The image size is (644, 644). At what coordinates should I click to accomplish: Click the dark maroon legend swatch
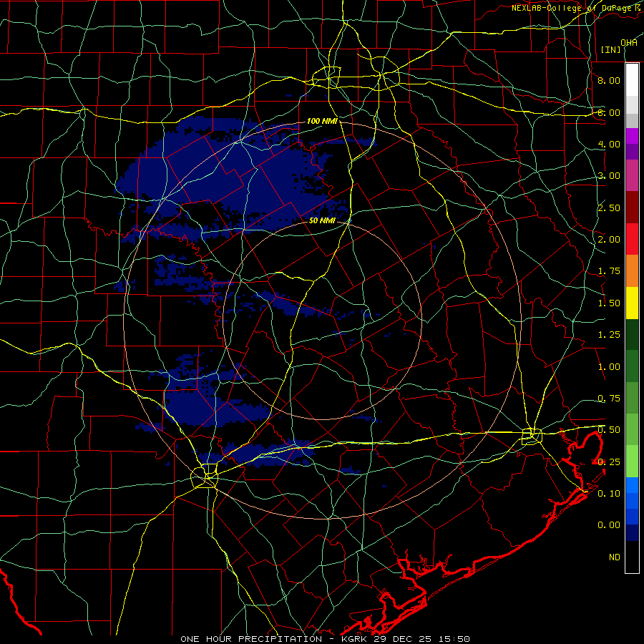(632, 208)
